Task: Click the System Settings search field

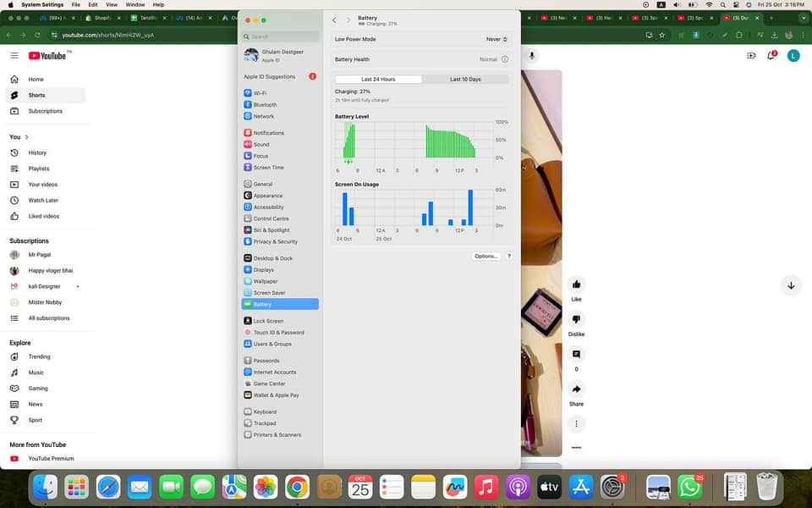Action: 281,36
